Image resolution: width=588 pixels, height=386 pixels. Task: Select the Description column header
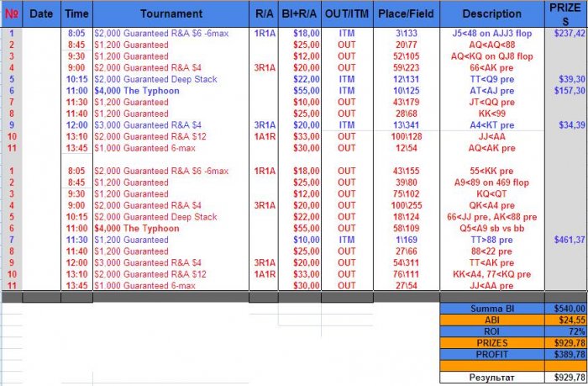(x=492, y=14)
